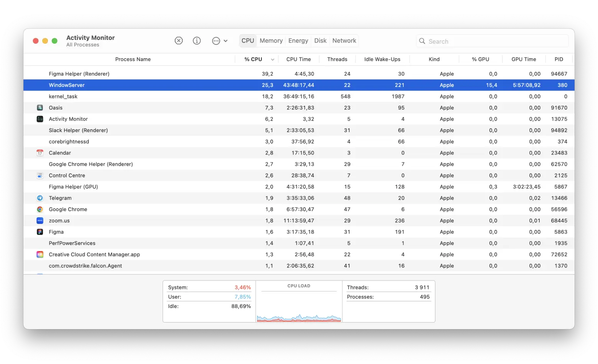This screenshot has width=598, height=364.
Task: Sort by GPU Time column header
Action: pos(524,59)
